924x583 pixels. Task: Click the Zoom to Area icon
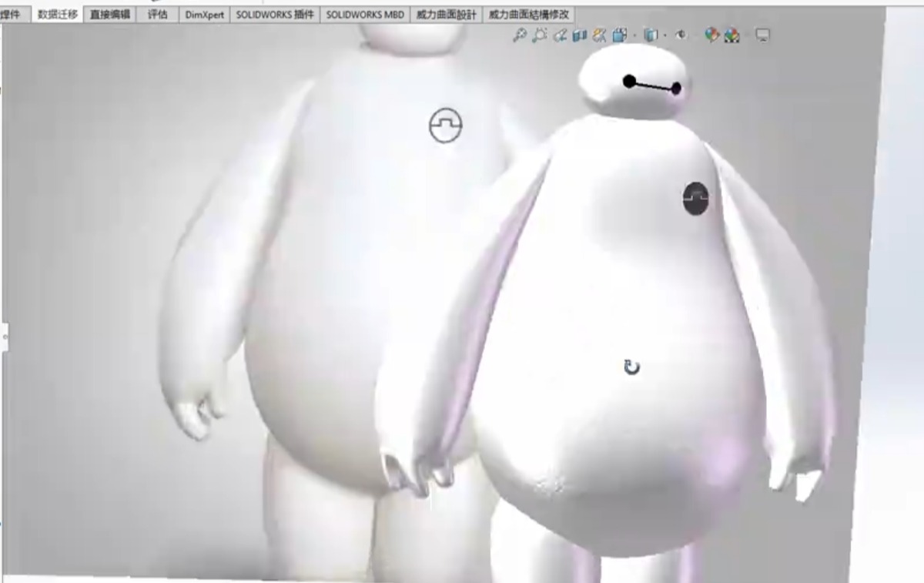click(x=540, y=35)
